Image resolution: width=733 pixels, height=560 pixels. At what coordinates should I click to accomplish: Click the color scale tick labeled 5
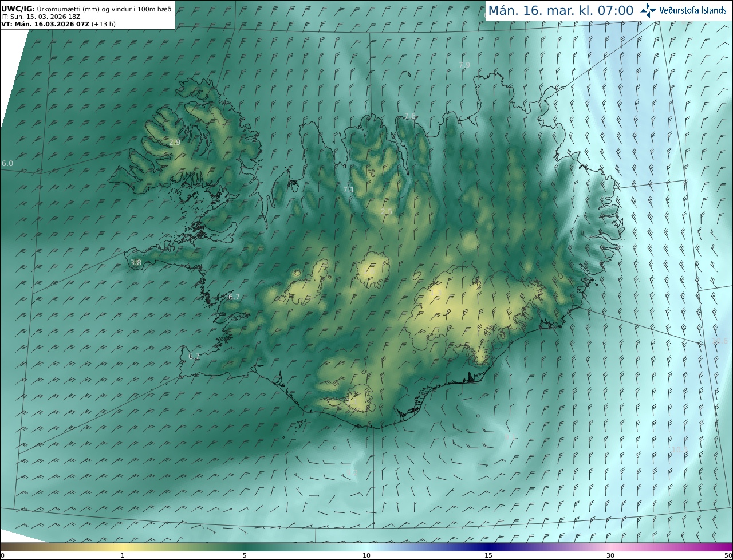[245, 555]
